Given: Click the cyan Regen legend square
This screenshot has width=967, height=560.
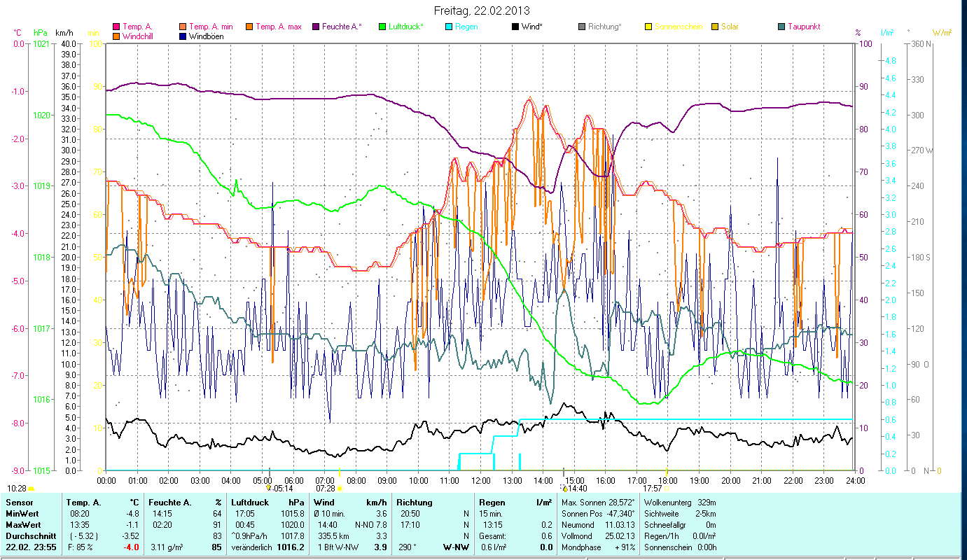Looking at the screenshot, I should [x=448, y=27].
